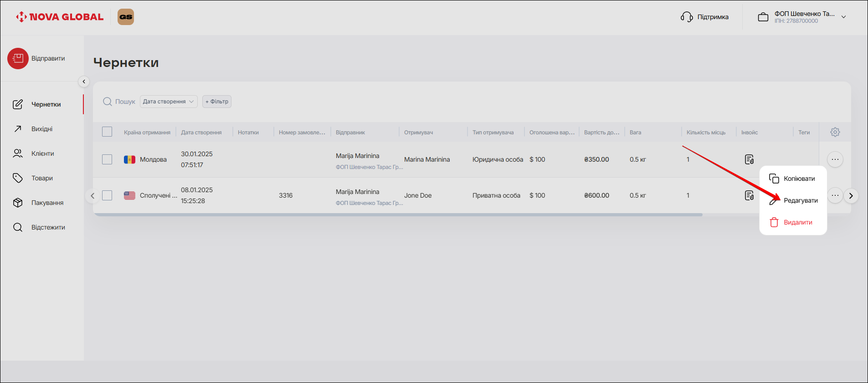Viewport: 868px width, 383px height.
Task: Collapse the left sidebar with chevron
Action: [x=84, y=82]
